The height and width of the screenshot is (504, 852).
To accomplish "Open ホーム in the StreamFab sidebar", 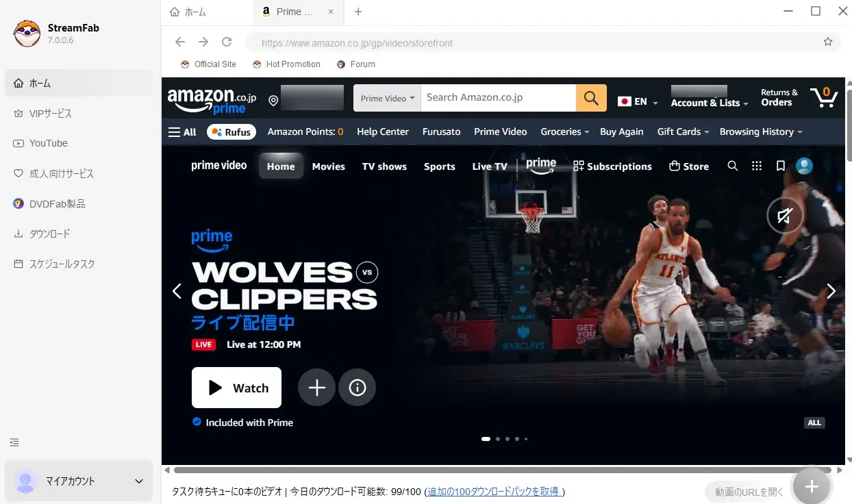I will (79, 83).
